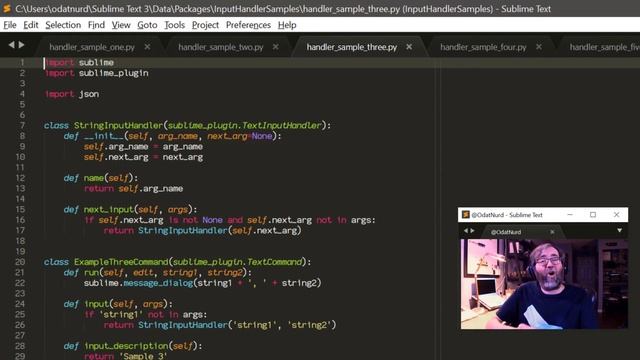Open the View menu
The image size is (640, 360).
pyautogui.click(x=121, y=25)
